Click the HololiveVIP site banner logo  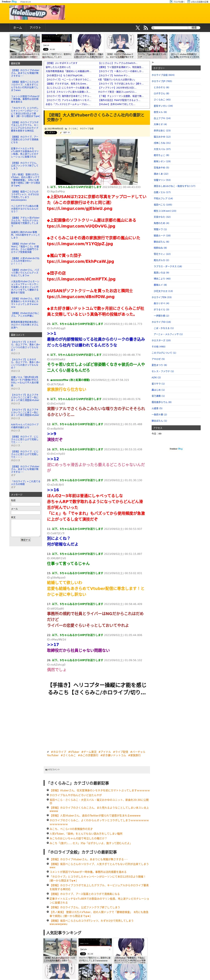[37, 12]
